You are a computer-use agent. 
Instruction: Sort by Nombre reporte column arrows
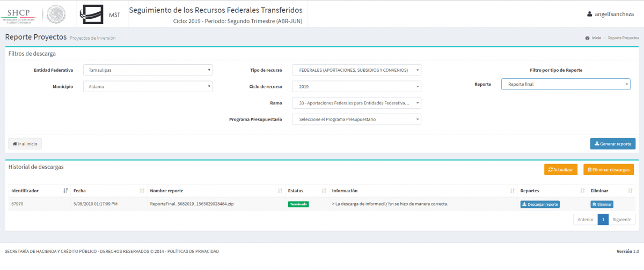click(x=280, y=191)
